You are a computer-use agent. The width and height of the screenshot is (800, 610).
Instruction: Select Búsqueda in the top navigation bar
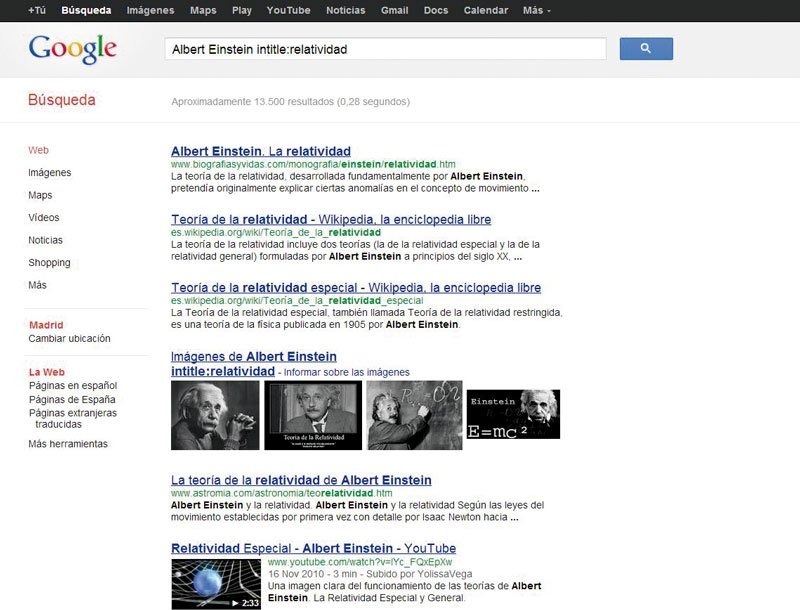click(86, 10)
